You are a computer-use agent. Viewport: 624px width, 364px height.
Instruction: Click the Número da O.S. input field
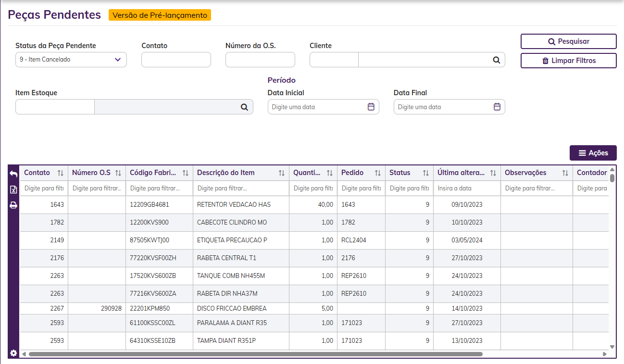pos(260,60)
